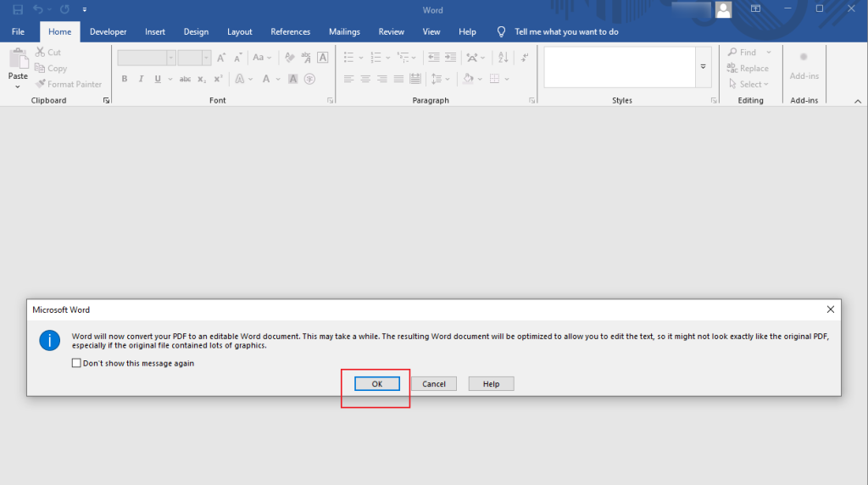Check Don't show this message again

(x=76, y=363)
